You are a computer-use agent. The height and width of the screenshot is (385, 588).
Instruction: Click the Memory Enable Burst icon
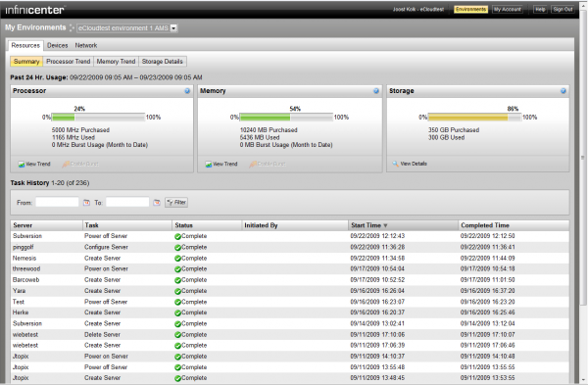(253, 165)
